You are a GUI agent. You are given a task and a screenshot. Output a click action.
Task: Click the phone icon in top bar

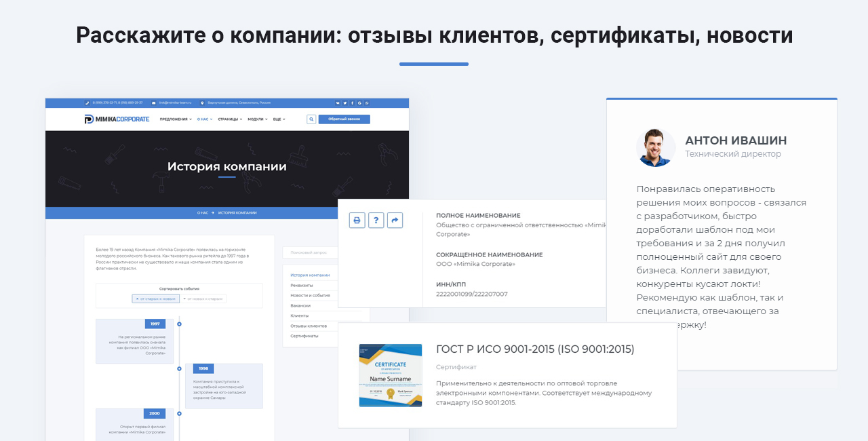pos(87,103)
